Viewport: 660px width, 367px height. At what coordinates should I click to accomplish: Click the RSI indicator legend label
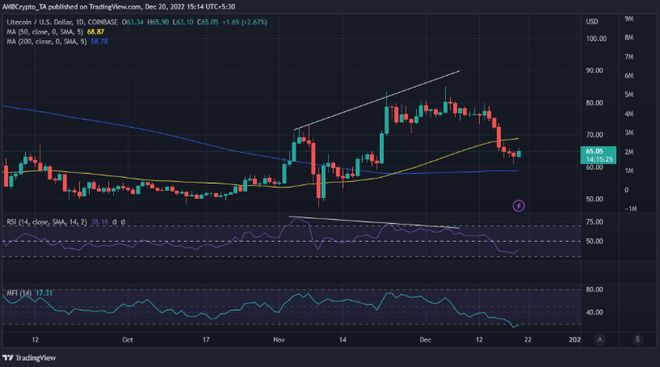click(46, 222)
